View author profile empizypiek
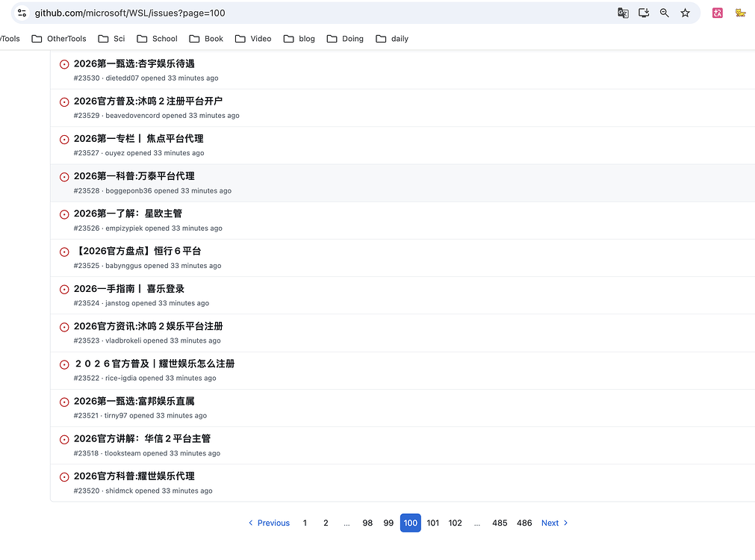 124,228
